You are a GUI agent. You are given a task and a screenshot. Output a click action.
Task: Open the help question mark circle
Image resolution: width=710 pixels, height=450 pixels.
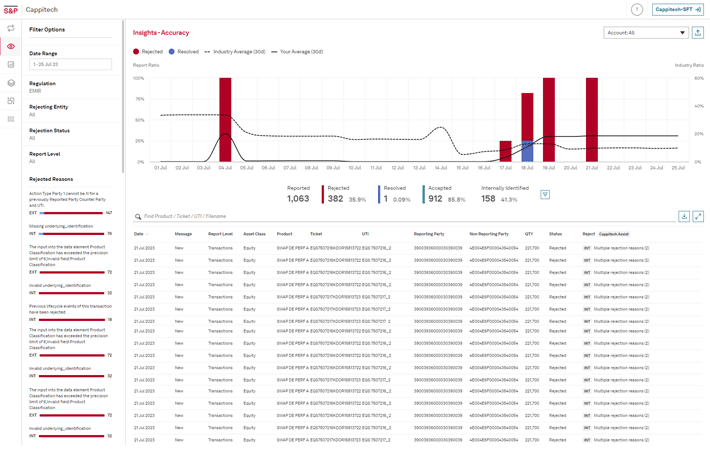click(637, 10)
